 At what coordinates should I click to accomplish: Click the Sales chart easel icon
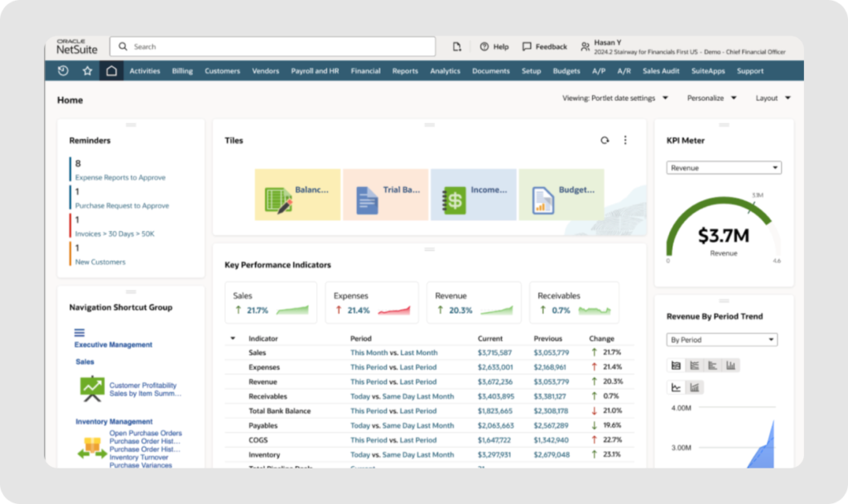pyautogui.click(x=92, y=389)
